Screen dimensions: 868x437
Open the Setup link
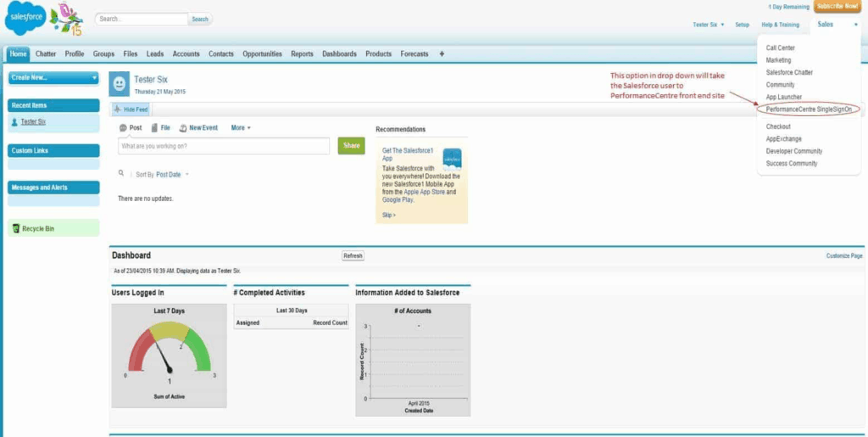(742, 25)
